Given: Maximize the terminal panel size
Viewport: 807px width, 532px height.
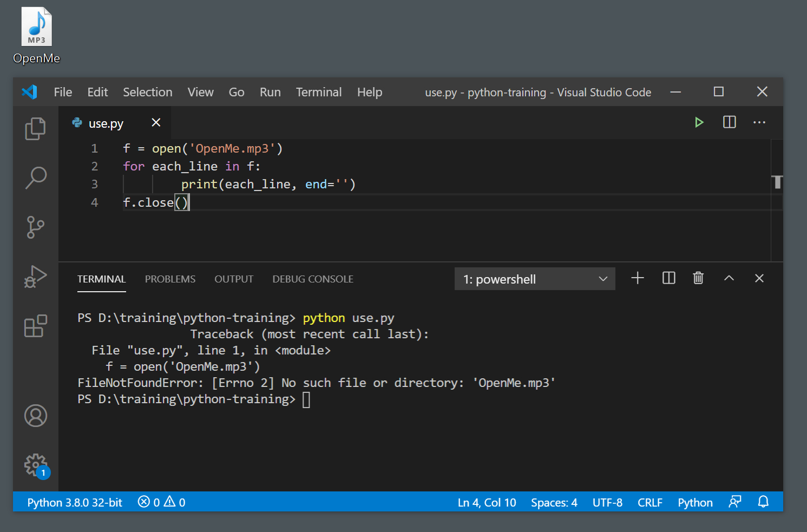Looking at the screenshot, I should [729, 278].
